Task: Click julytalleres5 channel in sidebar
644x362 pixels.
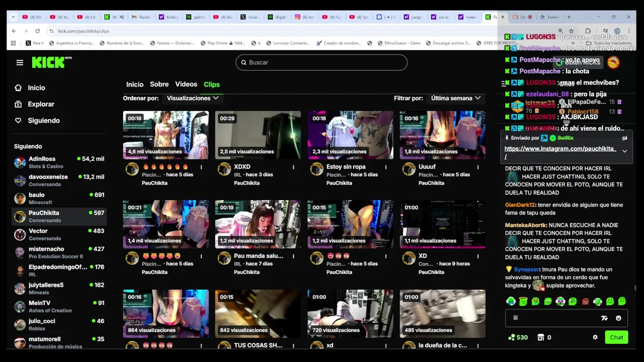Action: [59, 289]
